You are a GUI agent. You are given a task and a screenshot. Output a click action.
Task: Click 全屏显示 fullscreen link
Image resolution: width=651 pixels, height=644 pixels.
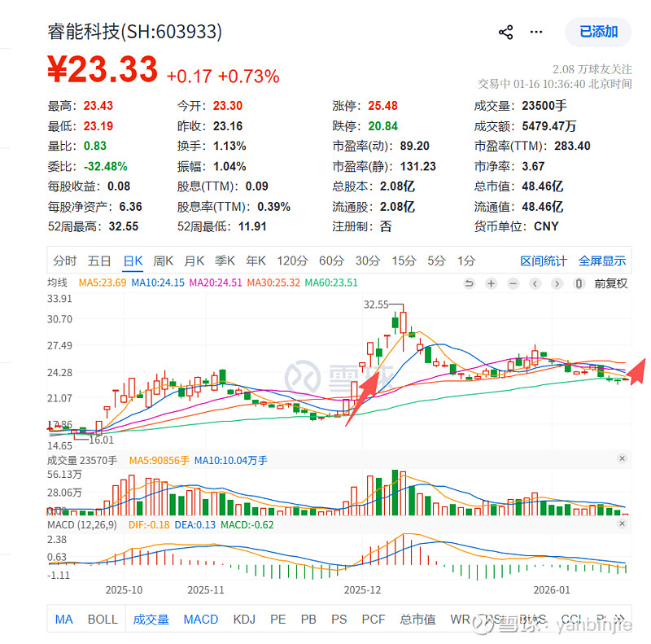[602, 261]
